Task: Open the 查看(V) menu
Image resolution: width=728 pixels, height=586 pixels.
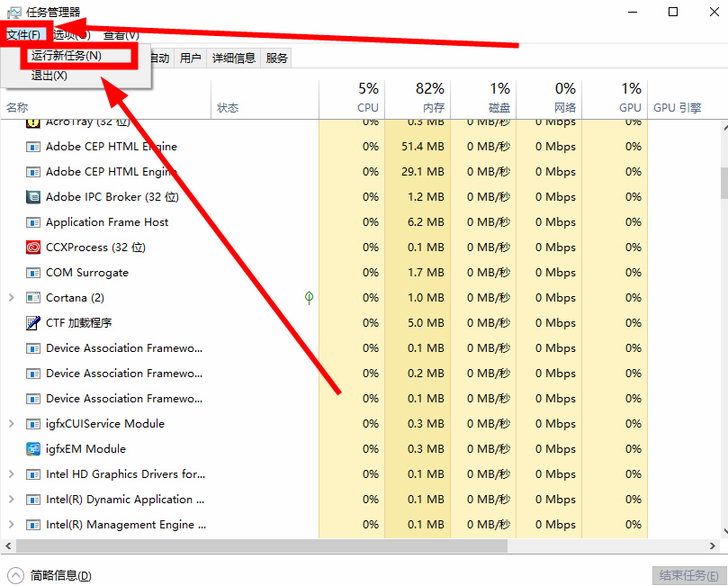Action: [120, 34]
